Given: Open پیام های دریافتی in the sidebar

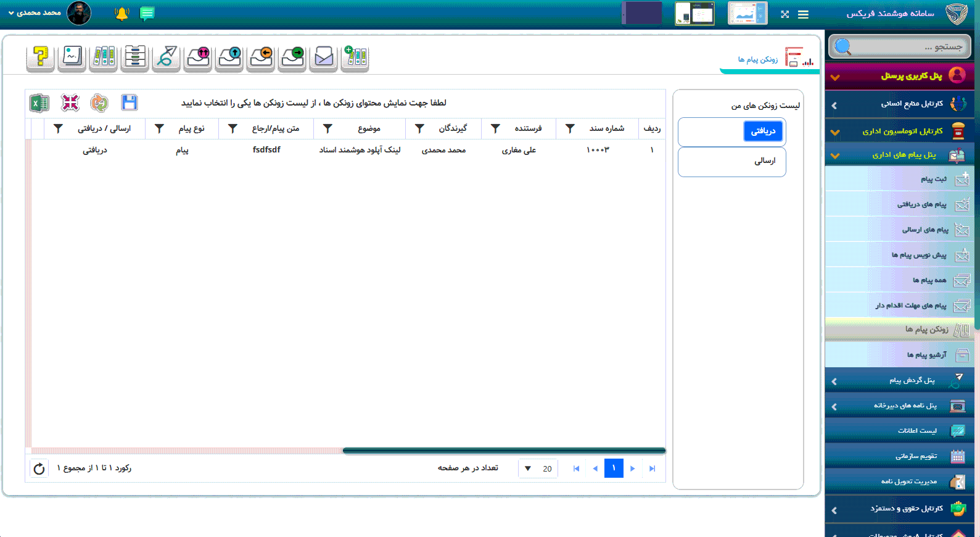Looking at the screenshot, I should point(921,204).
